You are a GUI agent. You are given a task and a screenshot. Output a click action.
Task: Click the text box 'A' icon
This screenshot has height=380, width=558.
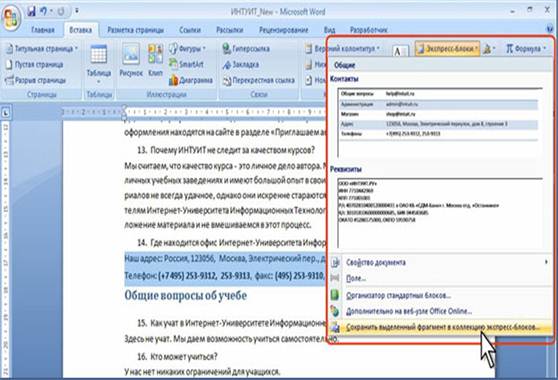click(400, 51)
